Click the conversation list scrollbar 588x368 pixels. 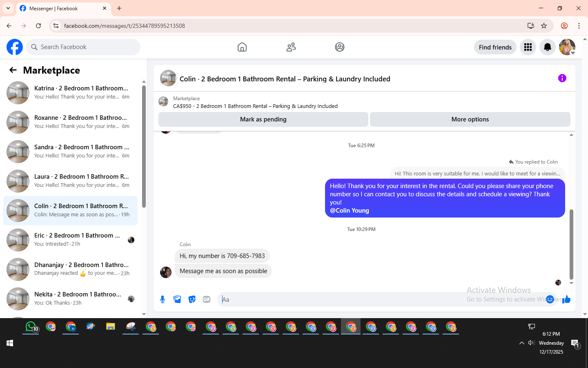[144, 146]
